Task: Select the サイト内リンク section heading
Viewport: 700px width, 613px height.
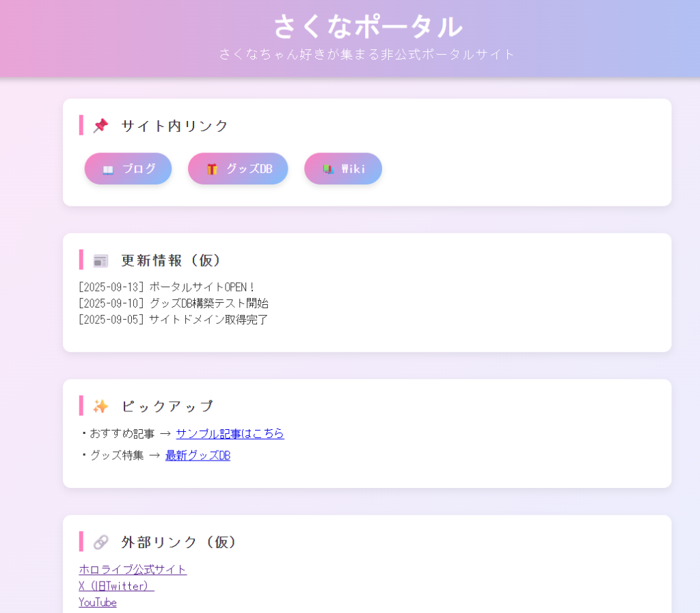Action: (174, 126)
